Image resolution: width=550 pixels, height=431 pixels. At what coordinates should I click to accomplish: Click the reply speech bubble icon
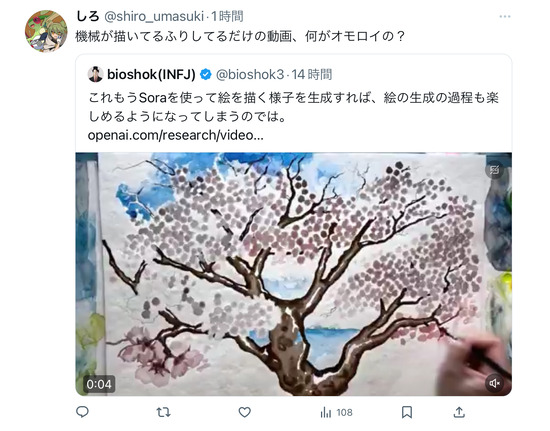click(82, 412)
